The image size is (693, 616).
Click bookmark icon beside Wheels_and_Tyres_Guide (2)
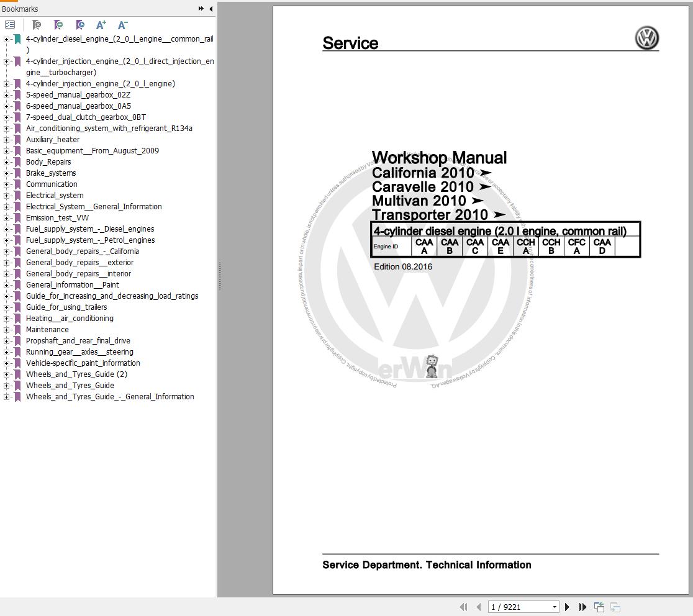click(x=17, y=374)
